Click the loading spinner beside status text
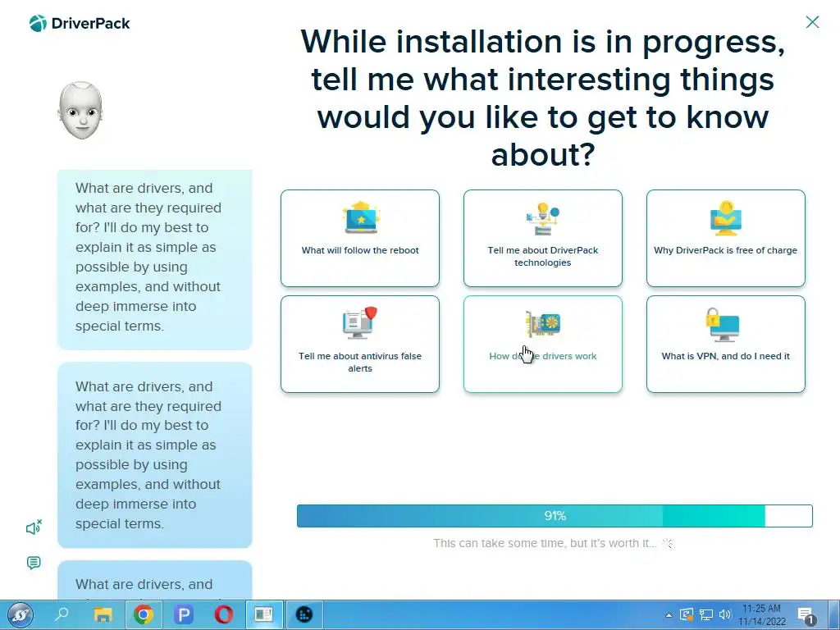The width and height of the screenshot is (840, 630). click(668, 543)
